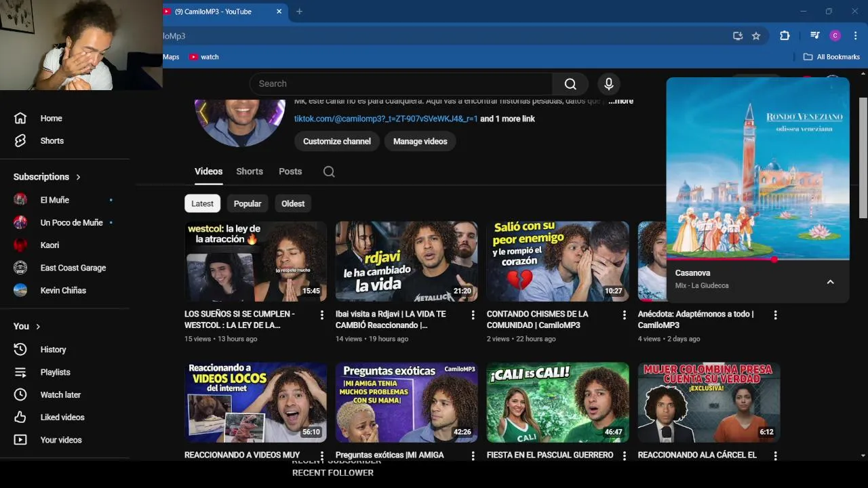Open menu for Ibai visita a Rdjavi video

pyautogui.click(x=473, y=314)
